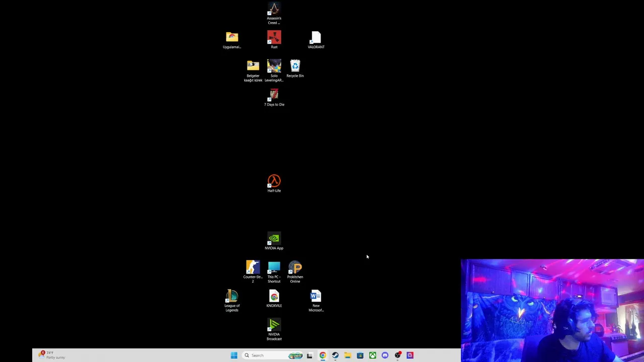The image size is (644, 362).
Task: Select the NVIDIA App shortcut
Action: (x=274, y=241)
